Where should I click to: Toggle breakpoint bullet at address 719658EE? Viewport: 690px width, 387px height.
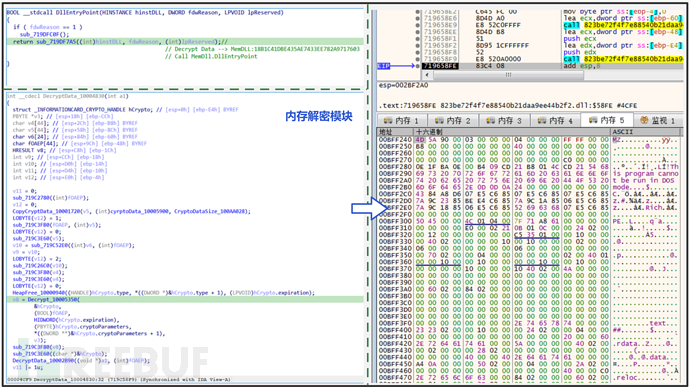(417, 32)
